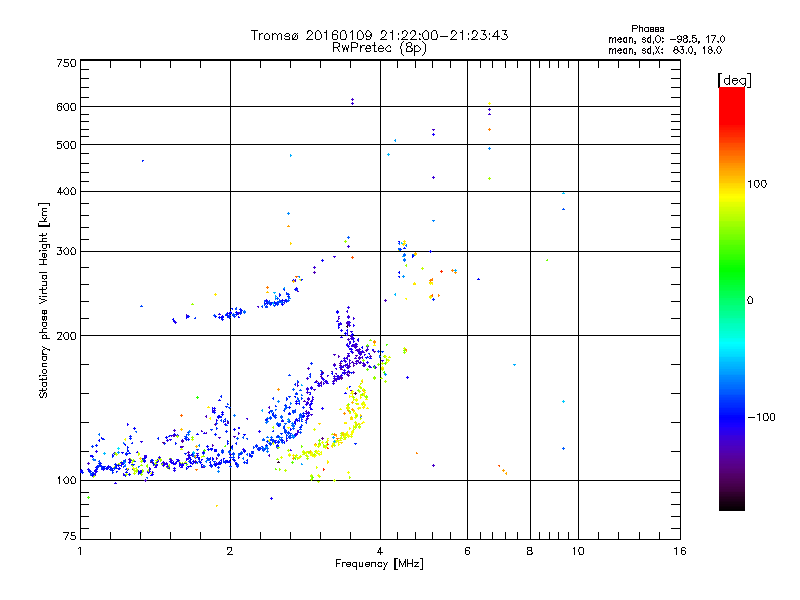Select the "mean, sd,X: 83.0, 18.0" line
800x600 pixels.
click(665, 50)
